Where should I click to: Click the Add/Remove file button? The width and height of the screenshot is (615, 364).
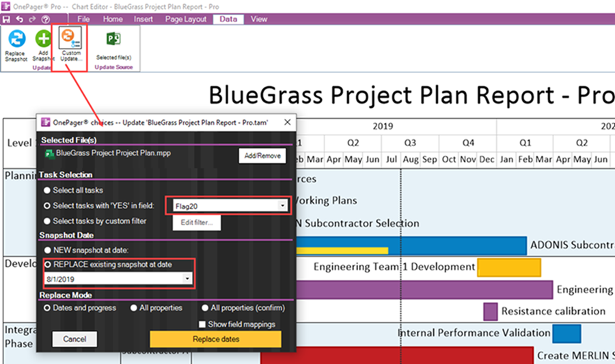click(x=262, y=156)
